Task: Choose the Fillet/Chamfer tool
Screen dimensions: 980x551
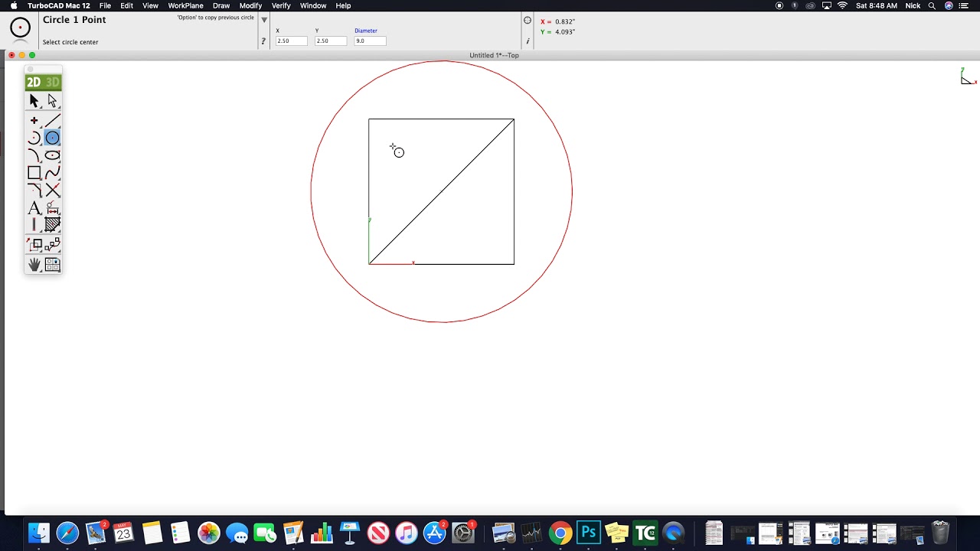Action: coord(34,190)
